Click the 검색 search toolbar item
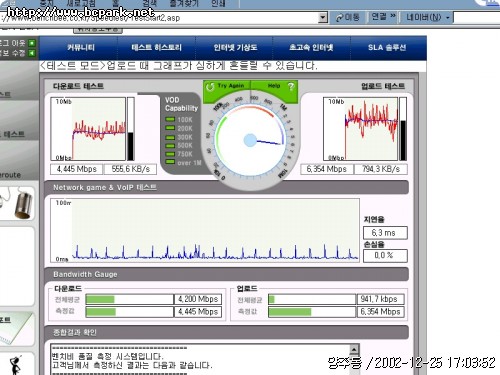500x375 pixels. point(149,3)
